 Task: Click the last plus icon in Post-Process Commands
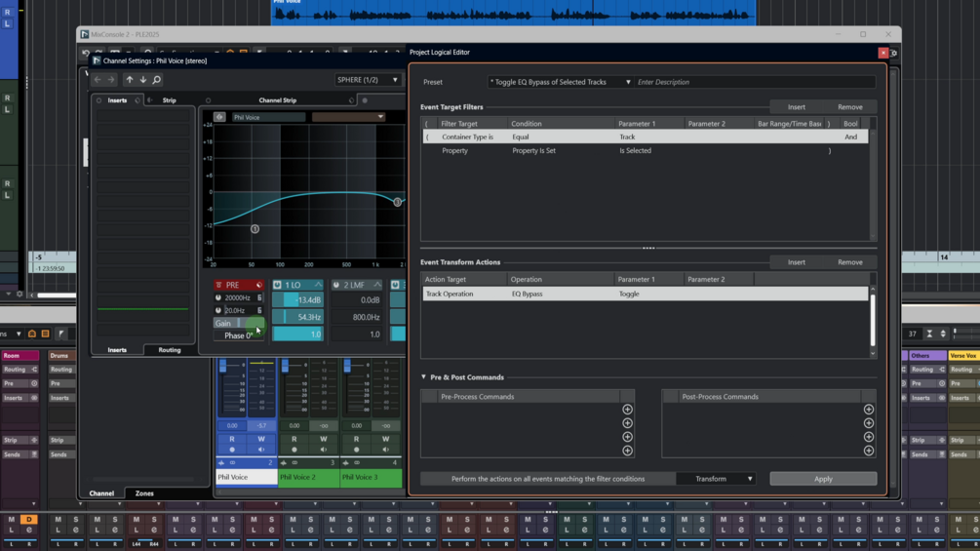click(869, 451)
